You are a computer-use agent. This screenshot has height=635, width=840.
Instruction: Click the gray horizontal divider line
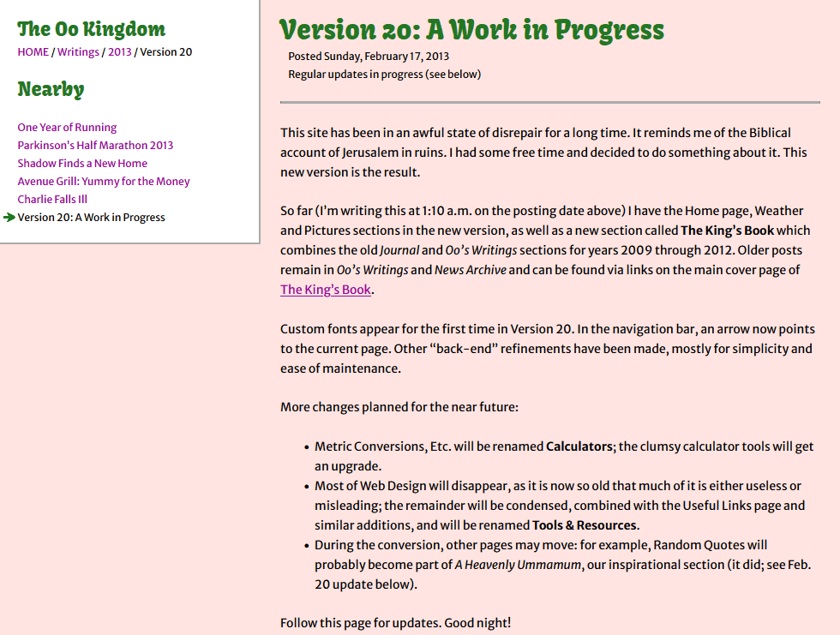(549, 103)
